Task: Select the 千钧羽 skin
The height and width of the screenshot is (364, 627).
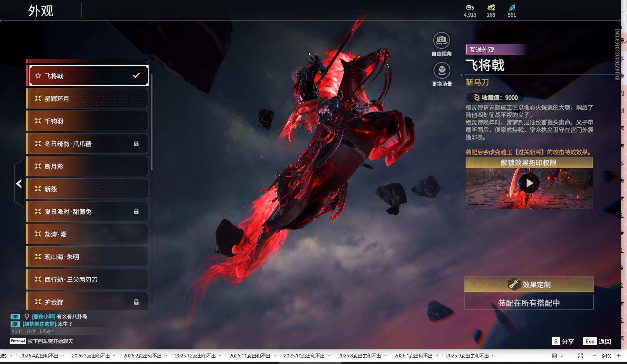Action: (x=88, y=121)
